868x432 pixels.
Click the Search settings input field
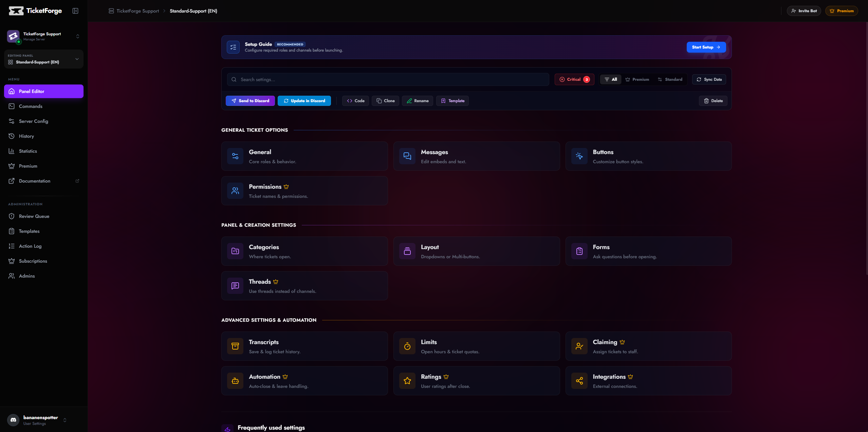tap(387, 79)
